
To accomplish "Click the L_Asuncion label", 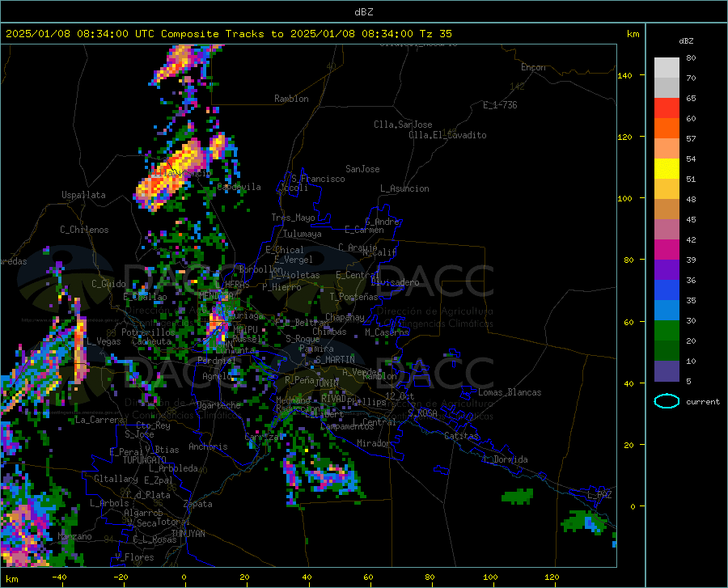I will (404, 188).
